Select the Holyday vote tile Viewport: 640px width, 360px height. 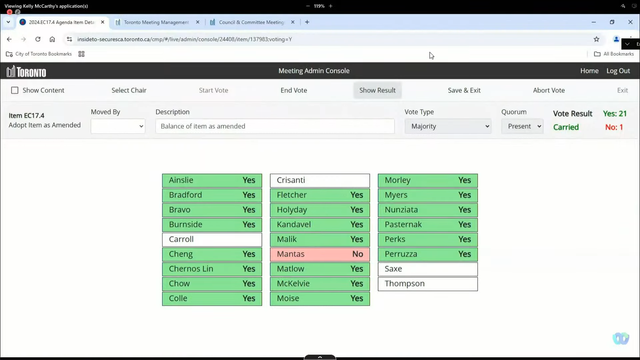coord(320,210)
